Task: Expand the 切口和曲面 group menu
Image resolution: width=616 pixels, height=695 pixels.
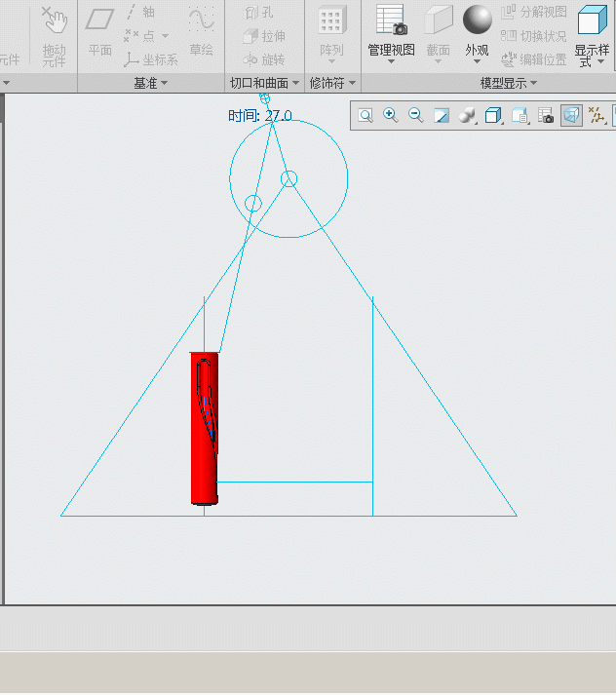Action: (x=264, y=83)
